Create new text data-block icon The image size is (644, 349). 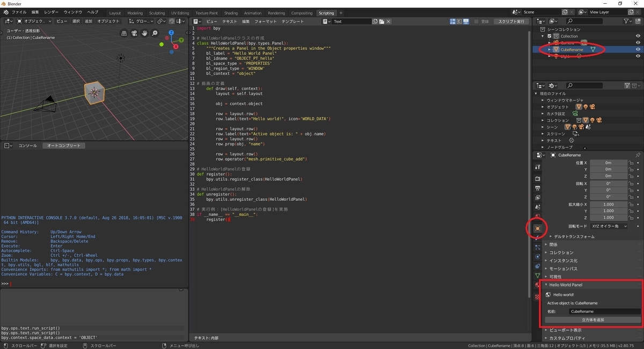tap(375, 21)
